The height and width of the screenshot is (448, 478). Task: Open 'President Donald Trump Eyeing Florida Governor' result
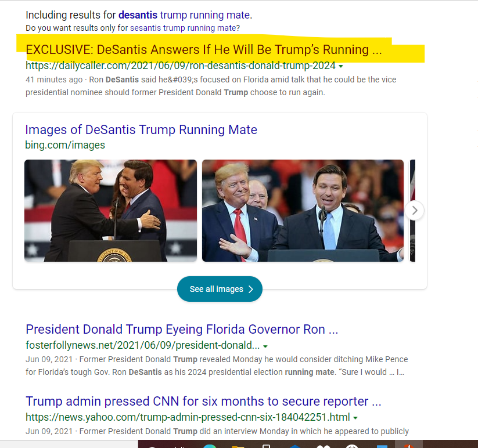[x=182, y=330]
